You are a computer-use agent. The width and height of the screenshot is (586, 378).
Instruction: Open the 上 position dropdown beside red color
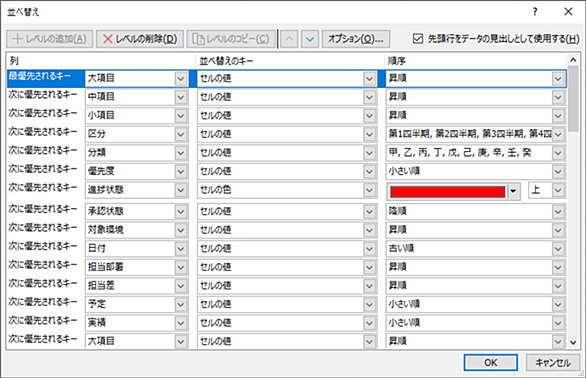pyautogui.click(x=558, y=190)
